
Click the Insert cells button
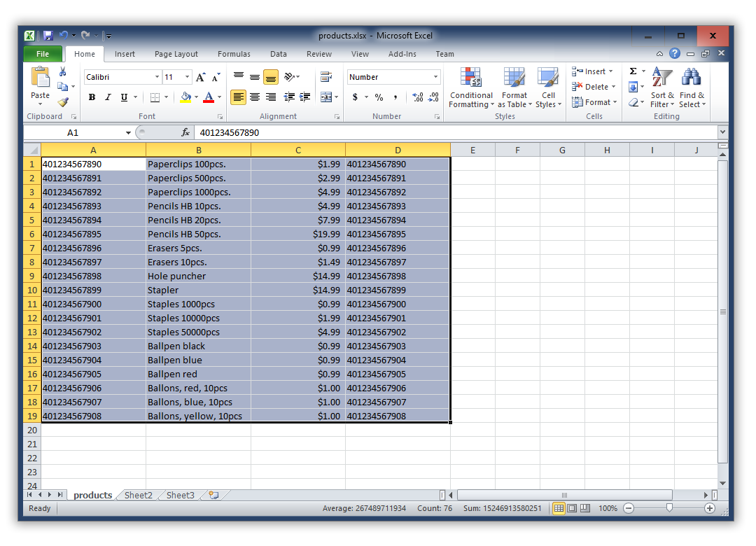pos(593,71)
